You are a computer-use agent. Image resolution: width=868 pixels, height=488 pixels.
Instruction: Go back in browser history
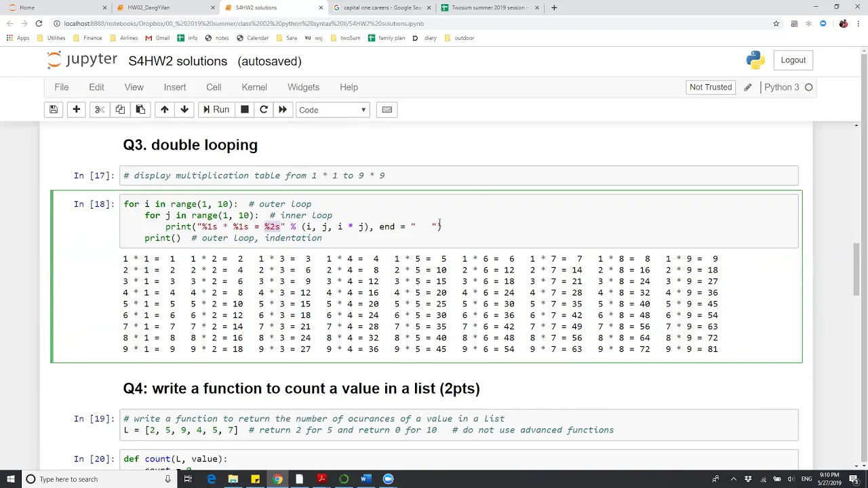coord(10,24)
